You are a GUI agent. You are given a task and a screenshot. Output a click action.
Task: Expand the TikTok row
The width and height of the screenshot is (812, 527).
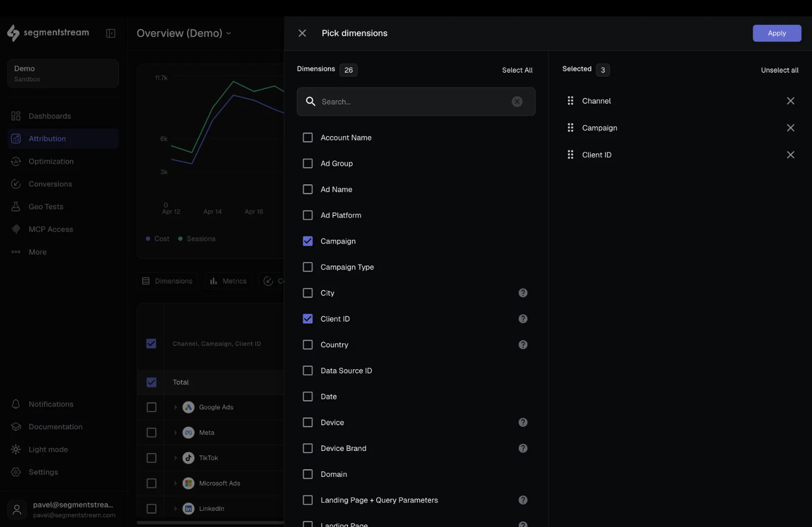176,458
